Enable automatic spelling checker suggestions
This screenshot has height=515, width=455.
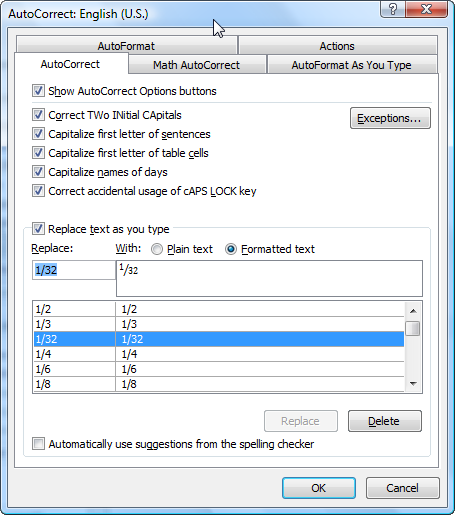pos(38,444)
